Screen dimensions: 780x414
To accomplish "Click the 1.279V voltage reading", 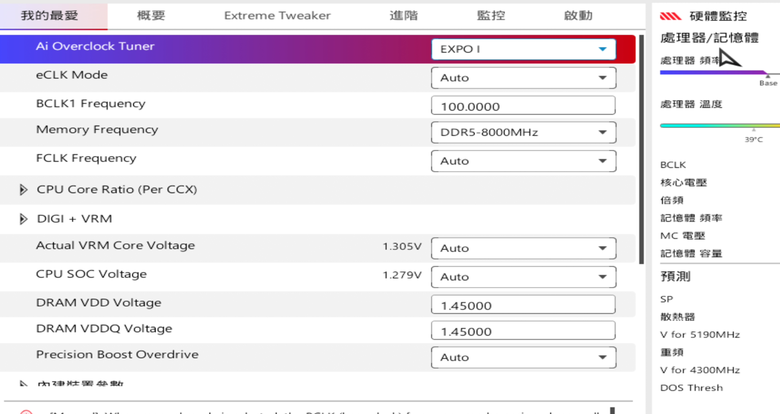I will pyautogui.click(x=402, y=275).
